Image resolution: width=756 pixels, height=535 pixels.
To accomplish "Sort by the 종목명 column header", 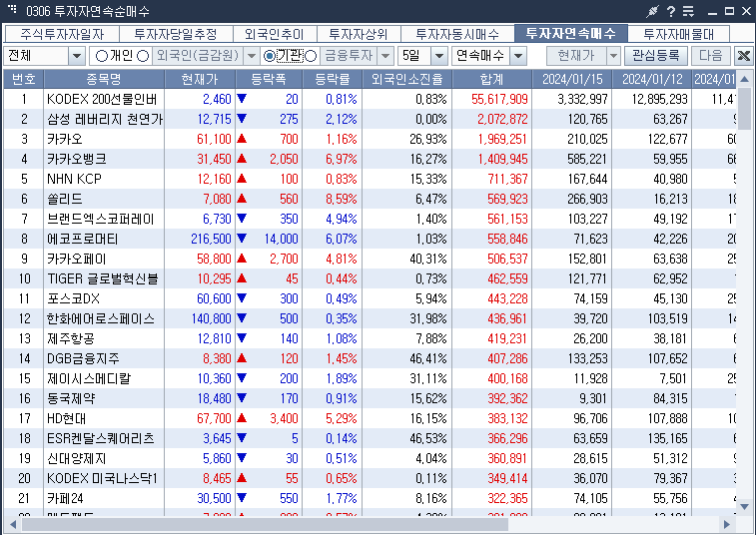I will [104, 79].
